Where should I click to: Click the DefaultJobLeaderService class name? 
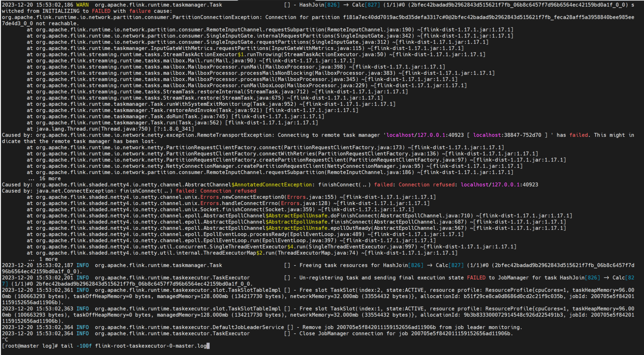[x=248, y=327]
